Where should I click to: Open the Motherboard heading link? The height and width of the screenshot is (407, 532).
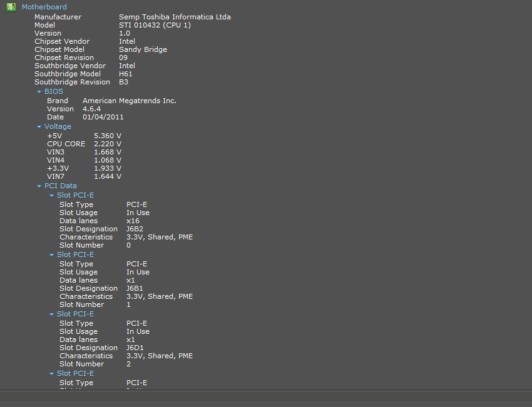[x=44, y=7]
